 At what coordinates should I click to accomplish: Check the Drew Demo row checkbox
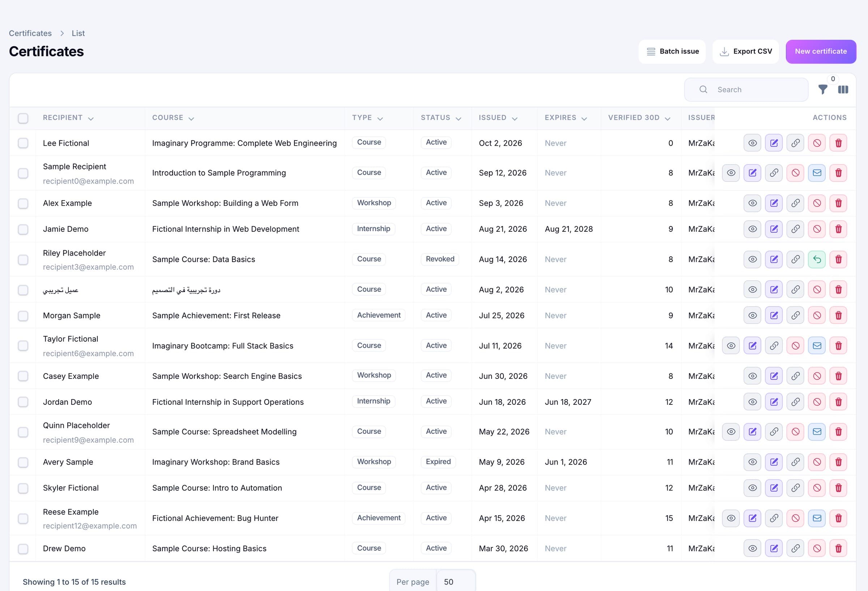pos(23,549)
